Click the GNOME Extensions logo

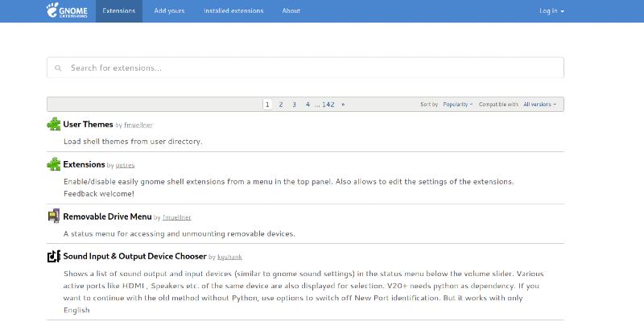(68, 11)
